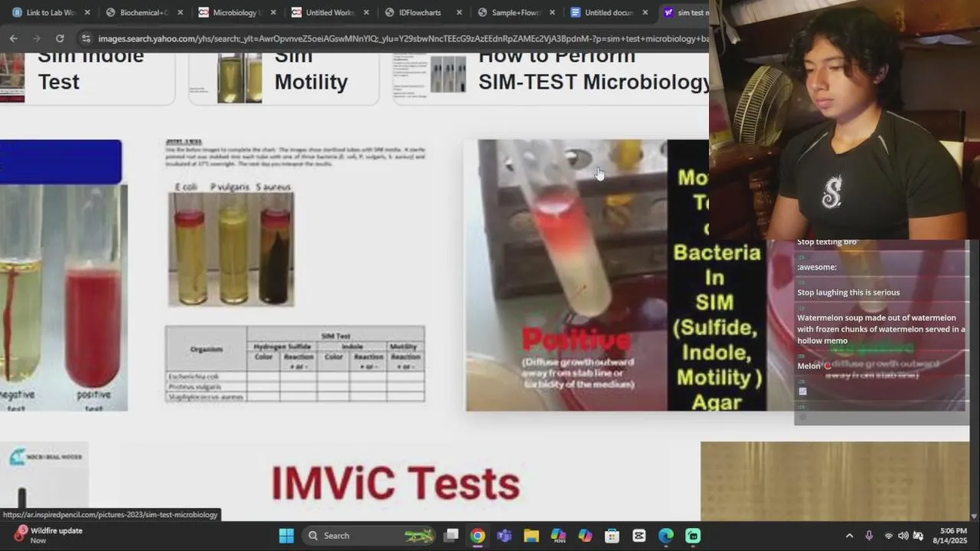Close the IDFlowcharts tab
This screenshot has width=980, height=551.
point(459,12)
